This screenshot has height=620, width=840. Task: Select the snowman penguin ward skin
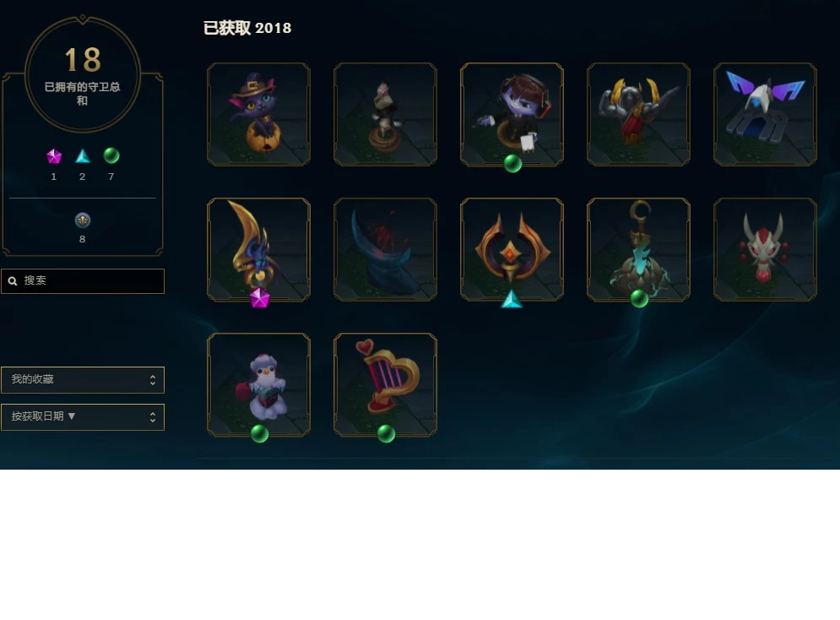click(258, 384)
